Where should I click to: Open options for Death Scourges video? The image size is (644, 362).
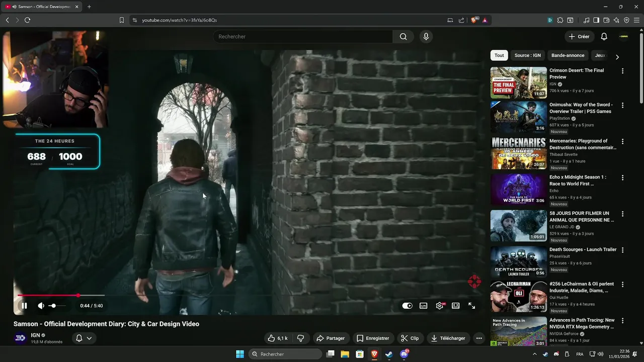tap(622, 250)
